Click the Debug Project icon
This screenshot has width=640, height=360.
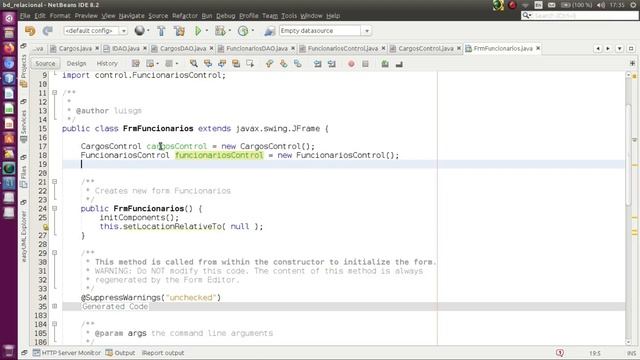pyautogui.click(x=220, y=31)
